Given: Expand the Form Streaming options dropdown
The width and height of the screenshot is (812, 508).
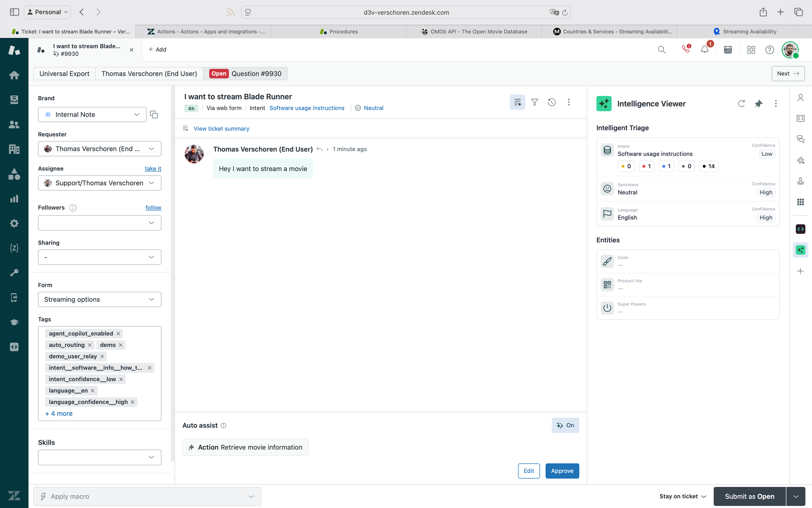Looking at the screenshot, I should coord(99,300).
